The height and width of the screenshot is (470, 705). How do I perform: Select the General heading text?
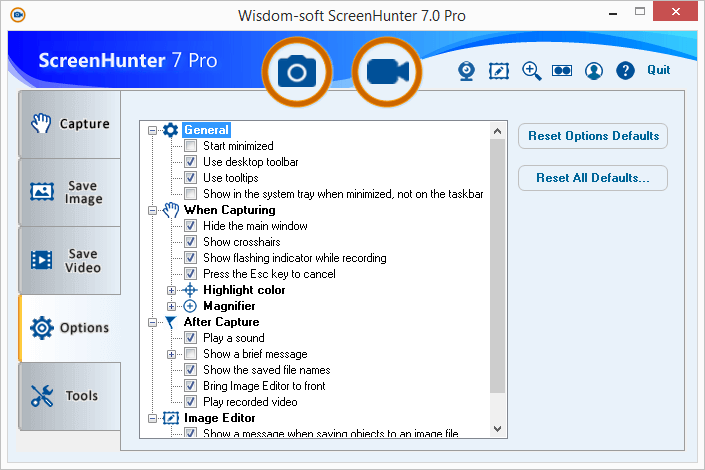206,130
